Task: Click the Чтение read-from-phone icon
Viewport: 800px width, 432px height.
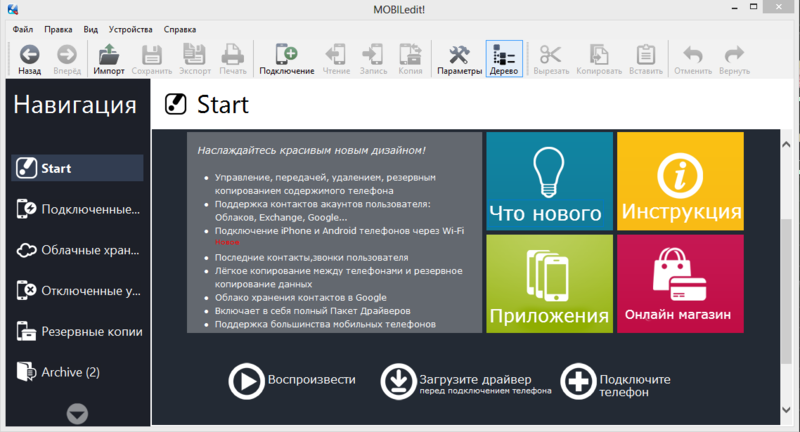Action: coord(336,55)
